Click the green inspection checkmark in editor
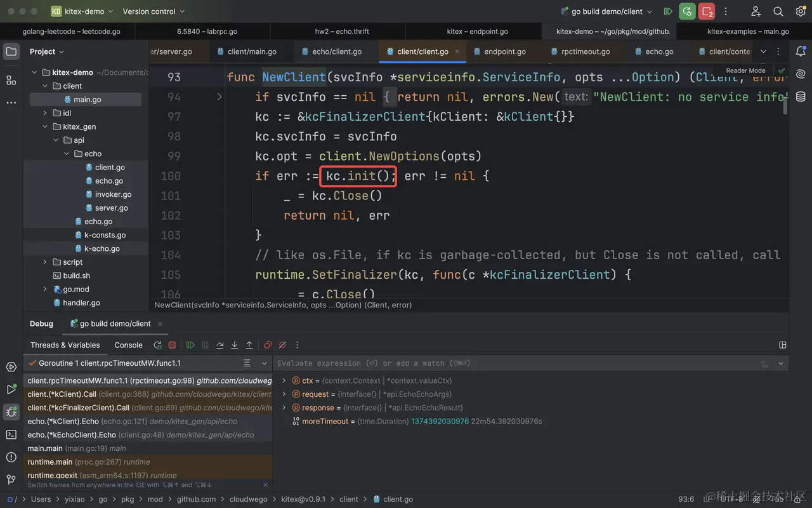 782,70
